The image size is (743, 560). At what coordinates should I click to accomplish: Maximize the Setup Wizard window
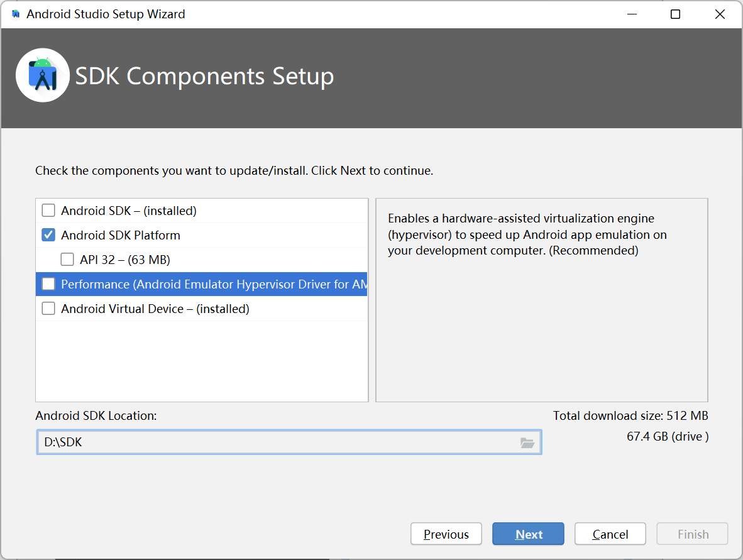coord(675,14)
